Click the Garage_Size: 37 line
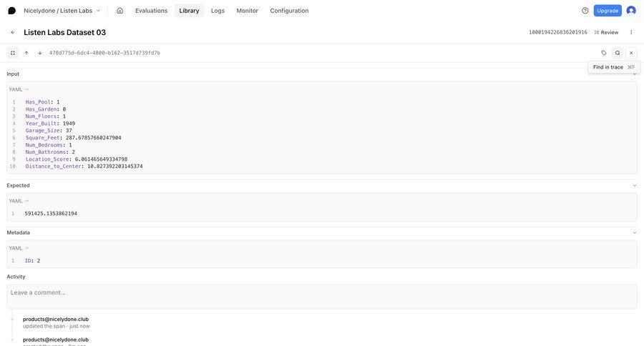Viewport: 644px width, 346px height. pyautogui.click(x=49, y=131)
